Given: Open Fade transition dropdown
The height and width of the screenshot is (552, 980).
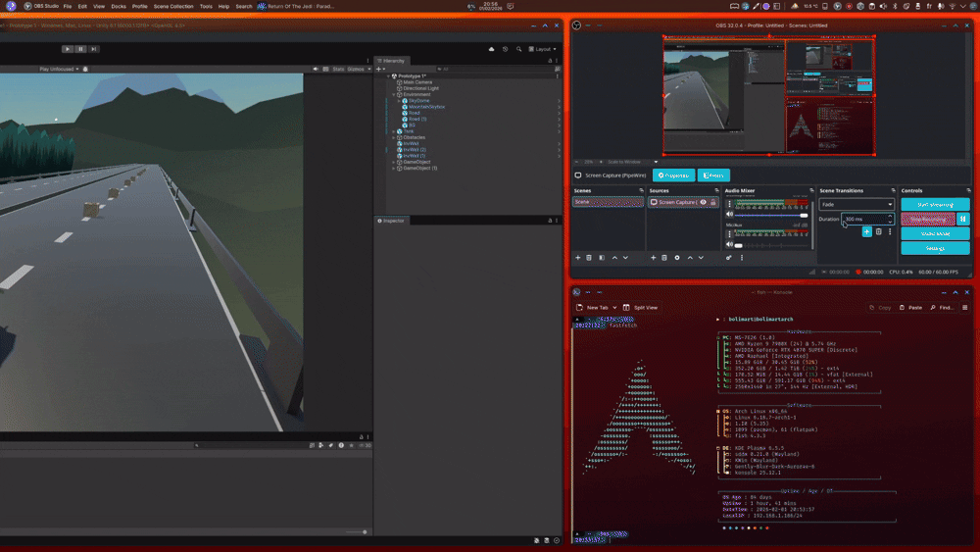Looking at the screenshot, I should (857, 204).
